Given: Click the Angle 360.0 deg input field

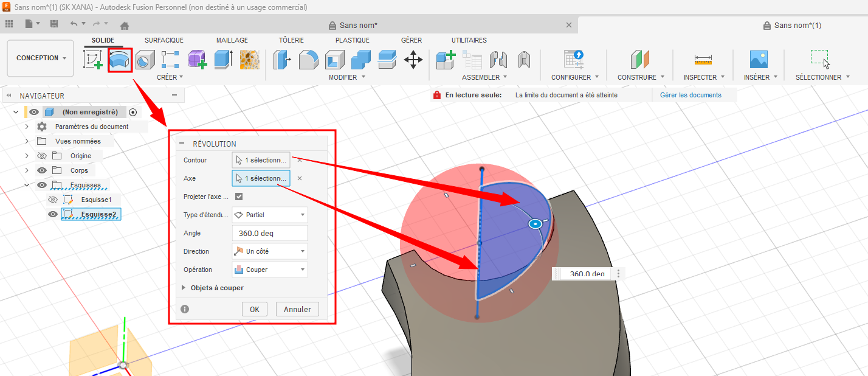Looking at the screenshot, I should click(x=270, y=233).
